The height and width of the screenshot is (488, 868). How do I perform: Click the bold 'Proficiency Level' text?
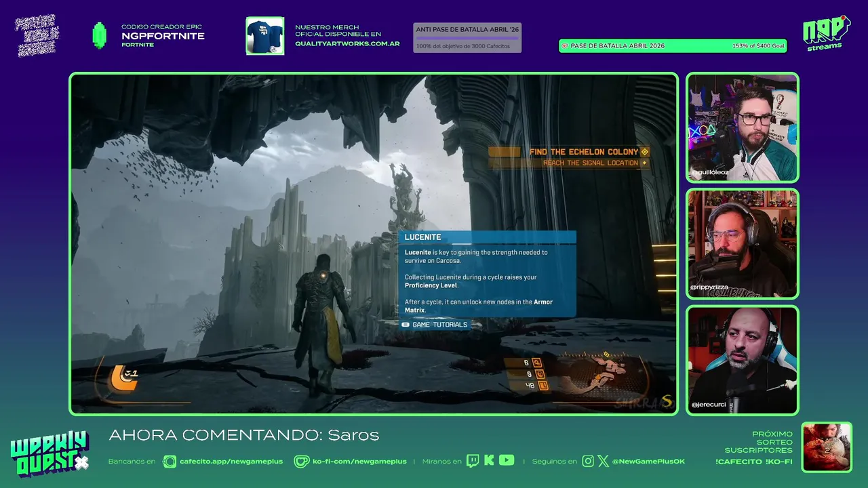click(431, 285)
